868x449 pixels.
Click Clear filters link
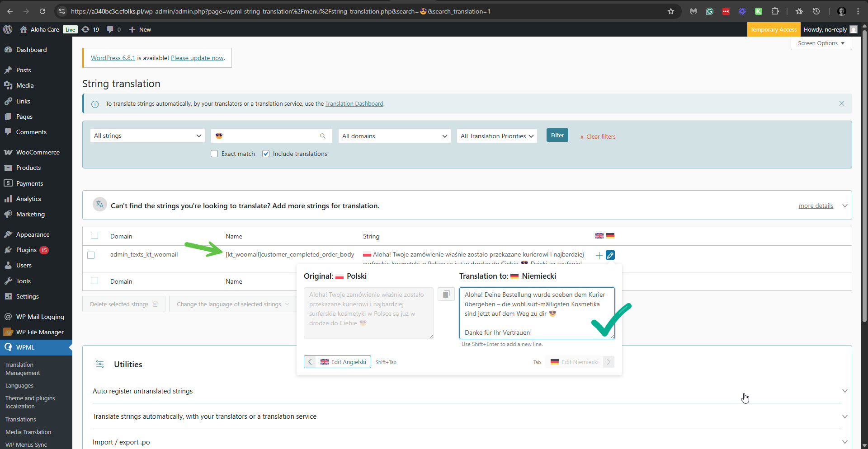point(598,136)
